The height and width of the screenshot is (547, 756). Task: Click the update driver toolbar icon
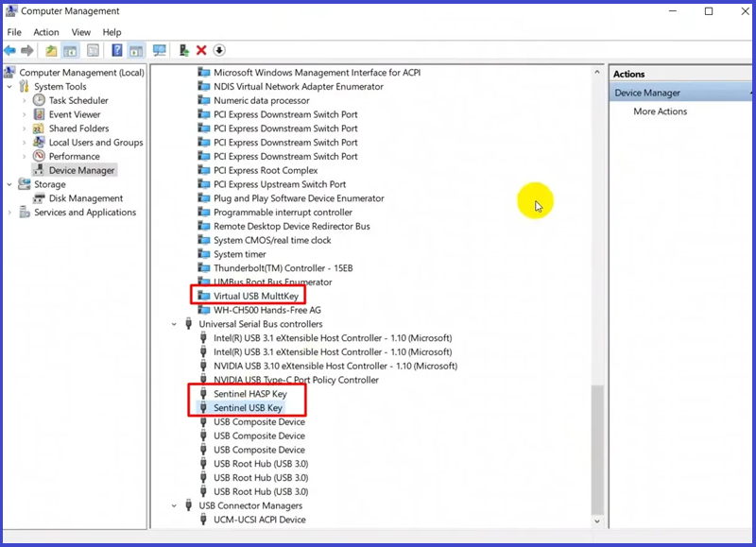183,50
